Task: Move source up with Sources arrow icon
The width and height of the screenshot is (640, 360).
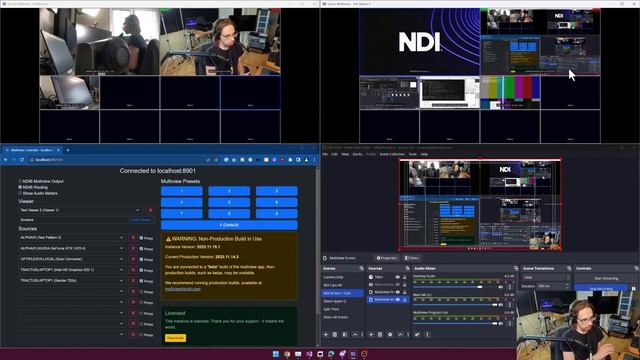Action: 400,334
